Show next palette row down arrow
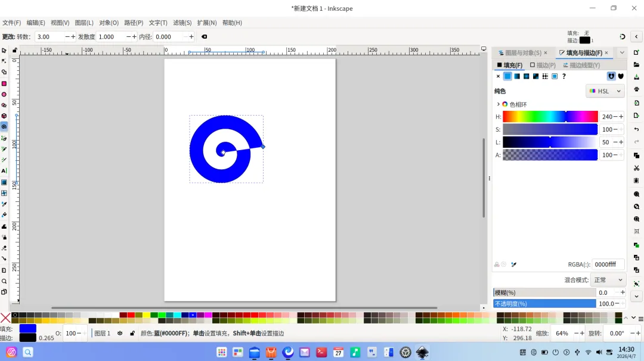The width and height of the screenshot is (644, 361). (x=633, y=318)
